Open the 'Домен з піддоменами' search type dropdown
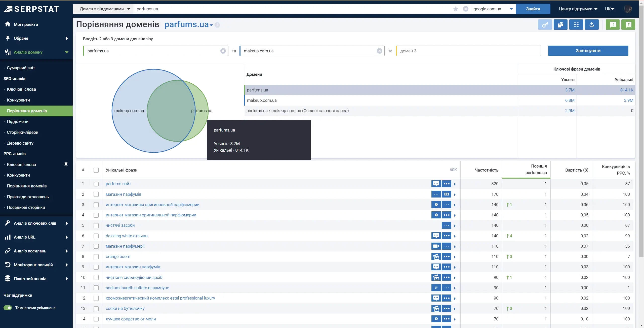644x328 pixels. pos(103,9)
